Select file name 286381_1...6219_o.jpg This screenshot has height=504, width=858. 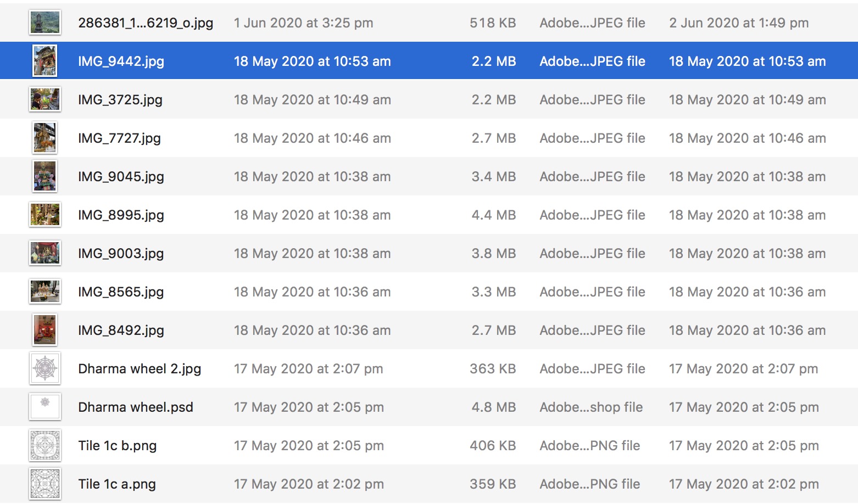[146, 23]
